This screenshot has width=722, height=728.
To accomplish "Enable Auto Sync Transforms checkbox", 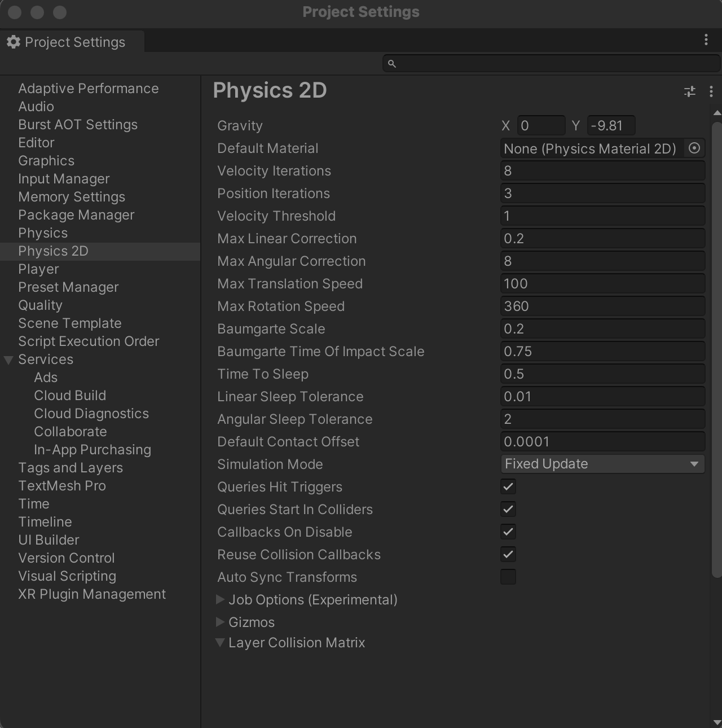I will (508, 577).
